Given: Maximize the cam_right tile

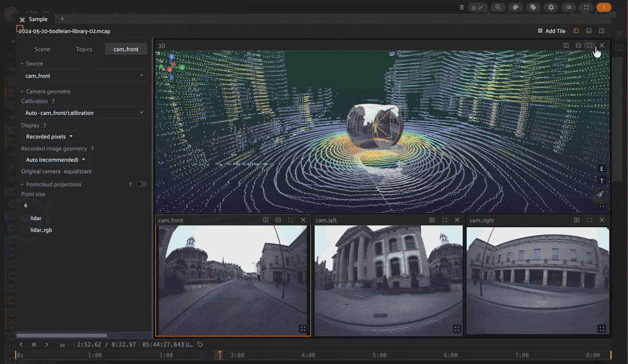Looking at the screenshot, I should 589,220.
